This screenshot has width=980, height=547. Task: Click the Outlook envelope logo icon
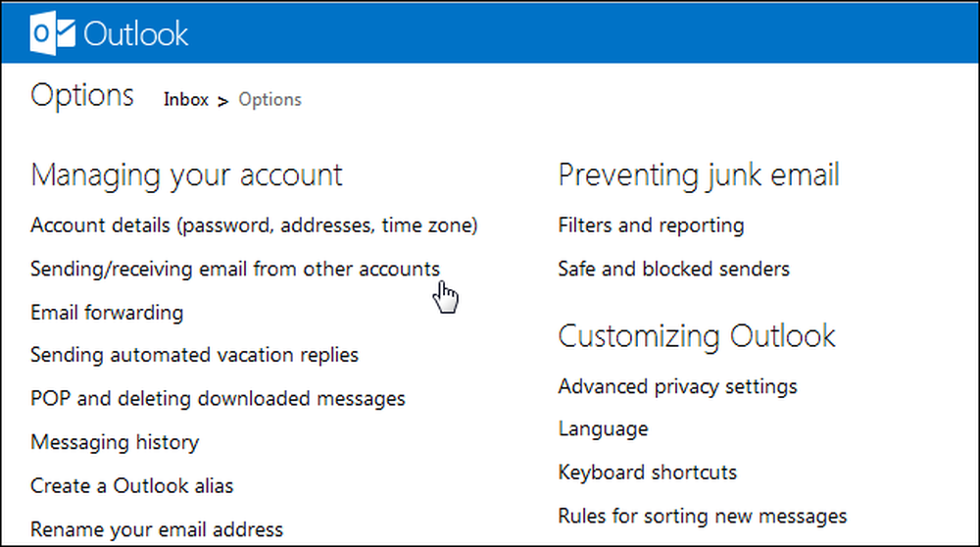pyautogui.click(x=53, y=33)
